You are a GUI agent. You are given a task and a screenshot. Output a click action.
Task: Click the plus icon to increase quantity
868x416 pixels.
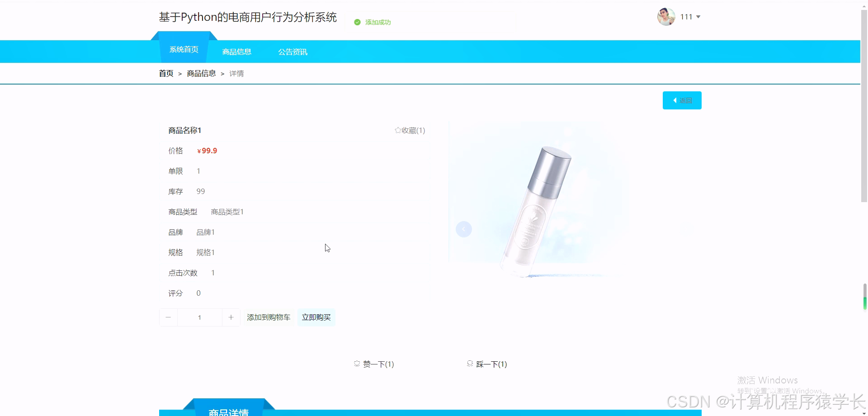coord(231,317)
